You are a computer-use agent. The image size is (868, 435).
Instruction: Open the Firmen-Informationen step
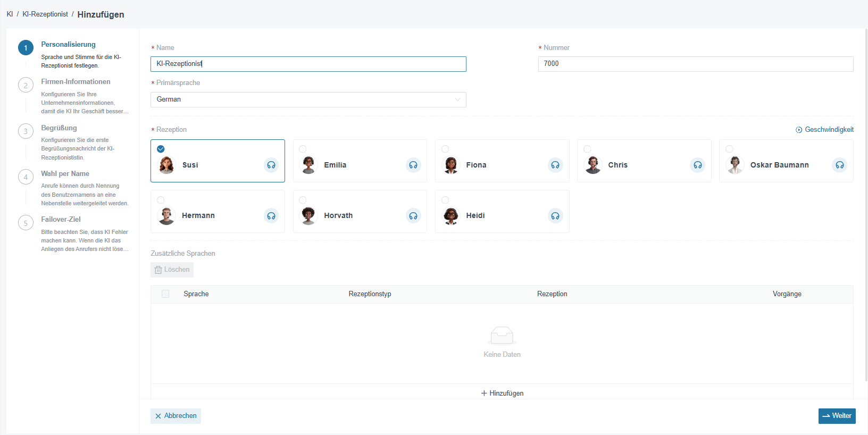pos(76,82)
